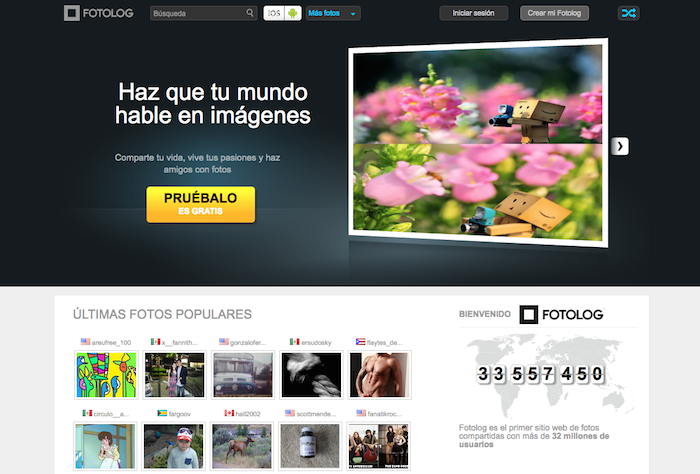Open fargoov user link
The height and width of the screenshot is (474, 700).
(179, 414)
